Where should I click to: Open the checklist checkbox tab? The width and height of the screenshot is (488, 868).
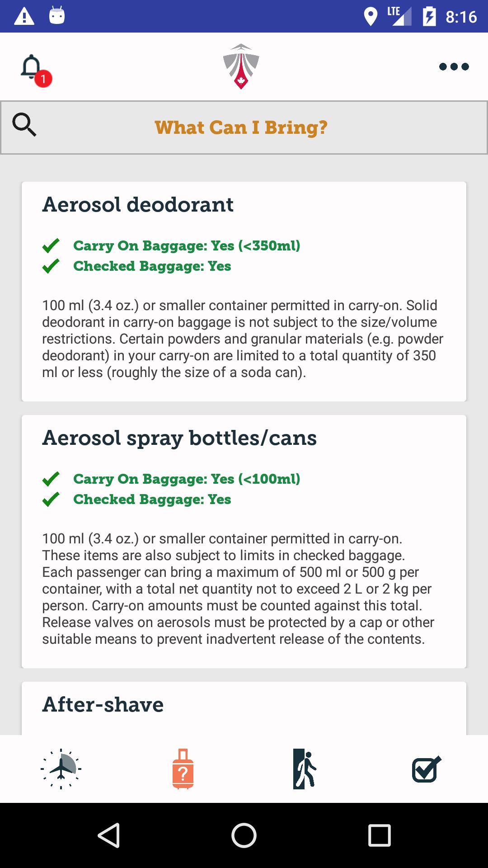click(x=426, y=769)
